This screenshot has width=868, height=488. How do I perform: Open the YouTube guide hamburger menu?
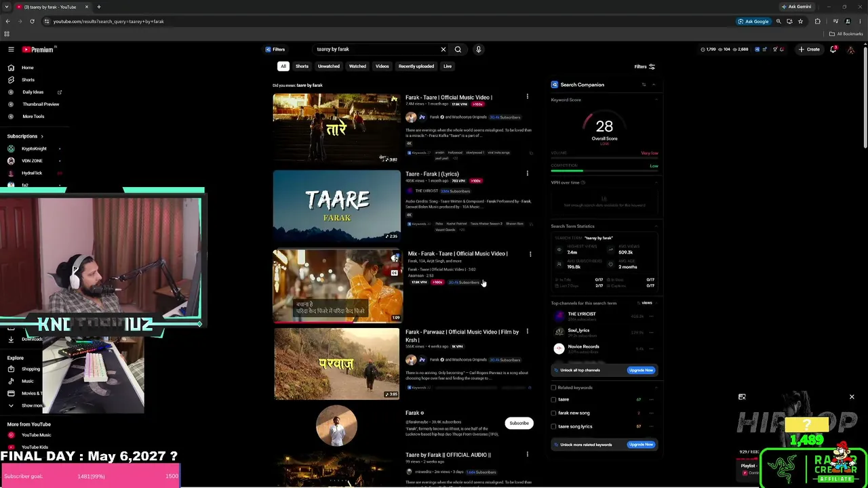11,49
